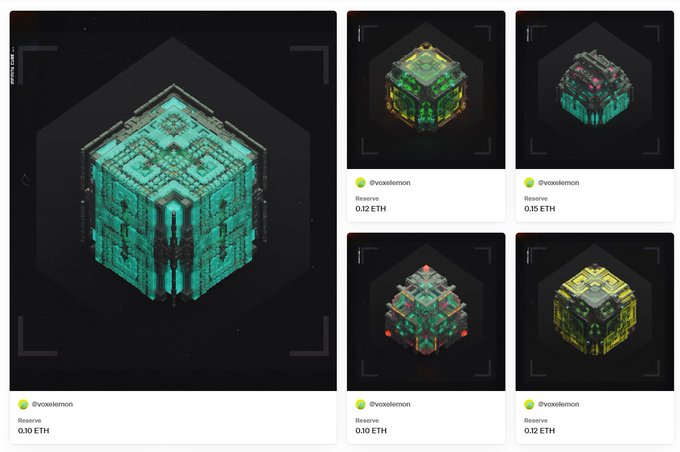Click the voxelemon avatar on the 0.15 ETH card

coord(529,183)
